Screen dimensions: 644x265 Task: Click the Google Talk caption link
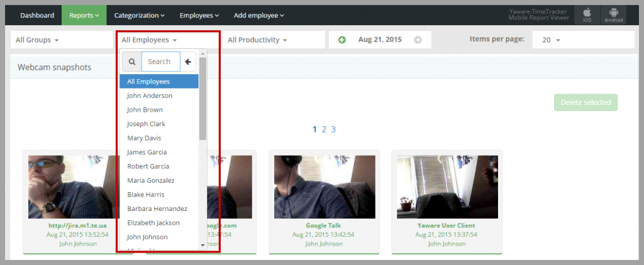tap(323, 225)
